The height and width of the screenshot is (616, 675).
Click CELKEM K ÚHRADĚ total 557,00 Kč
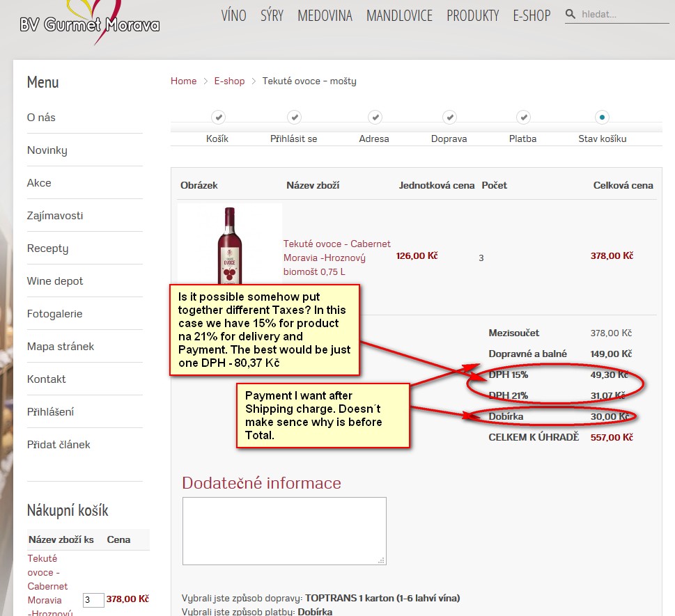tap(612, 437)
